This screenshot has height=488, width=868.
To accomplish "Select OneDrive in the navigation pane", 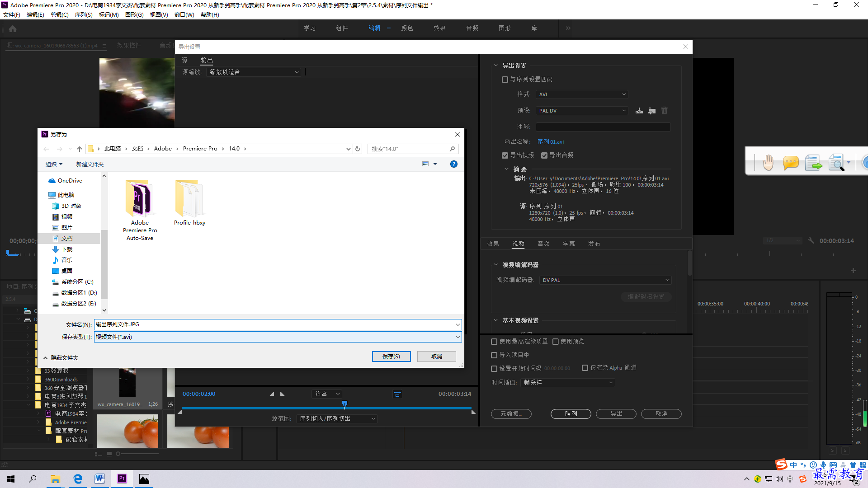I will (x=66, y=181).
